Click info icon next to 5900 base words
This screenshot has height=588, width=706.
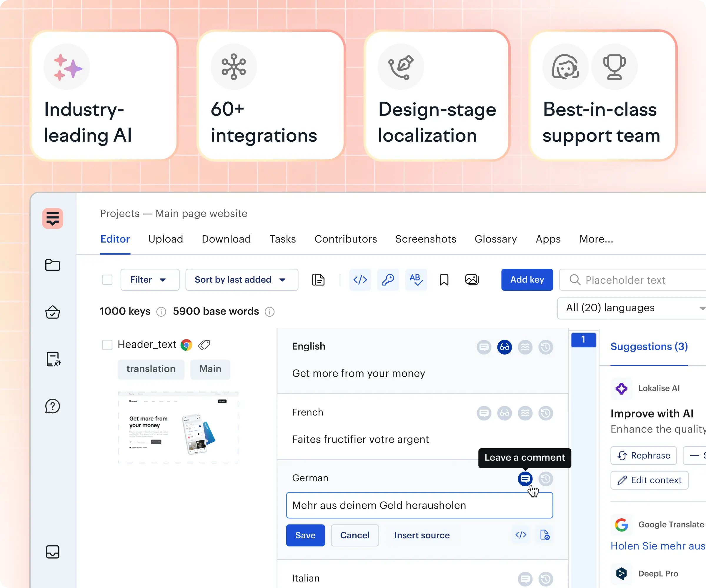click(x=270, y=312)
